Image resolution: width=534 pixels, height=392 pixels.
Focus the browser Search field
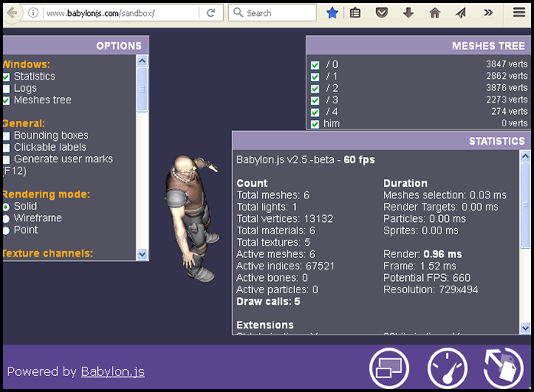(273, 13)
